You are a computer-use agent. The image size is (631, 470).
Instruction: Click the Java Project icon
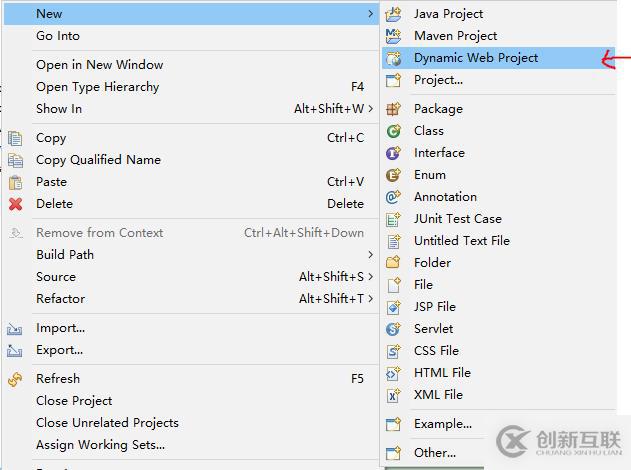pyautogui.click(x=393, y=14)
